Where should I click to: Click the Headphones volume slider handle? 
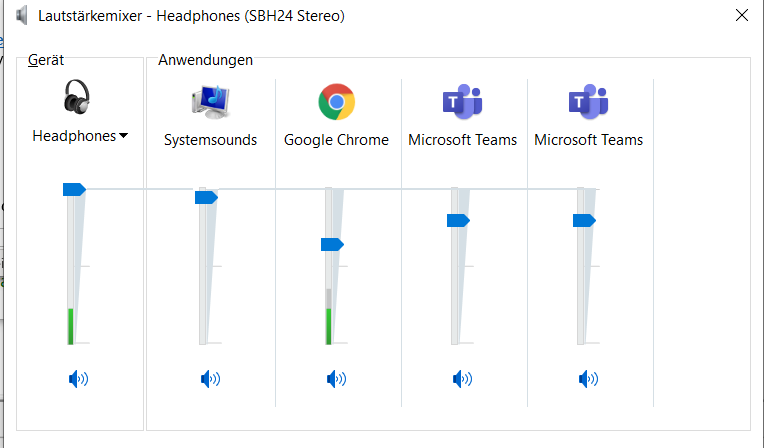tap(75, 189)
